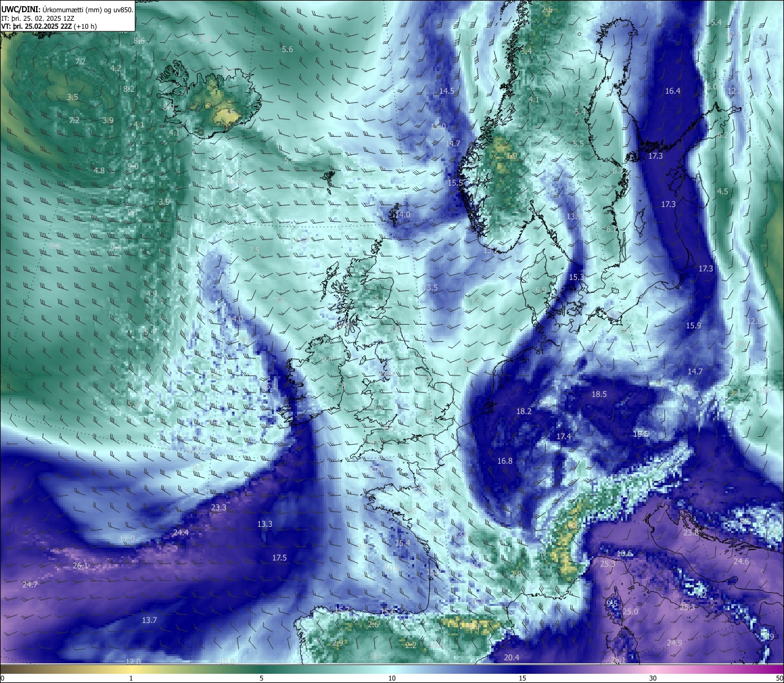This screenshot has height=683, width=784.
Task: Click the 3.5 value label west of Iceland
Action: (72, 97)
